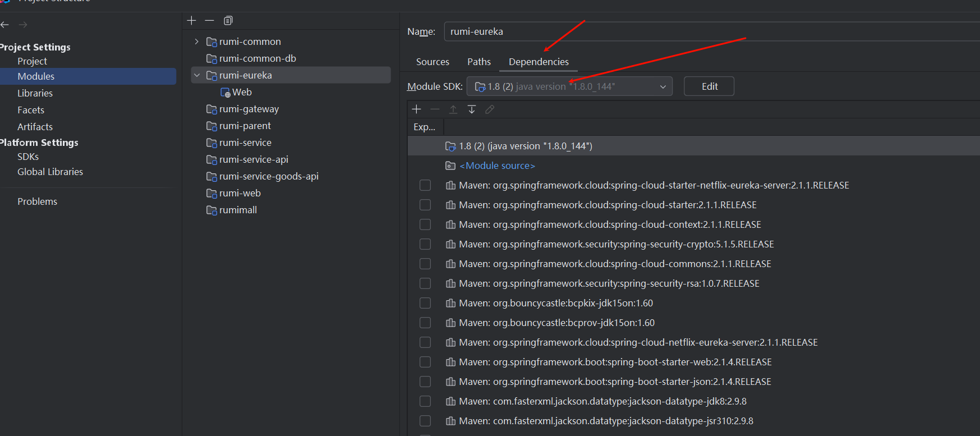Screen dimensions: 980x436
Task: Toggle export checkbox for spring-cloud-commons
Action: click(x=425, y=264)
